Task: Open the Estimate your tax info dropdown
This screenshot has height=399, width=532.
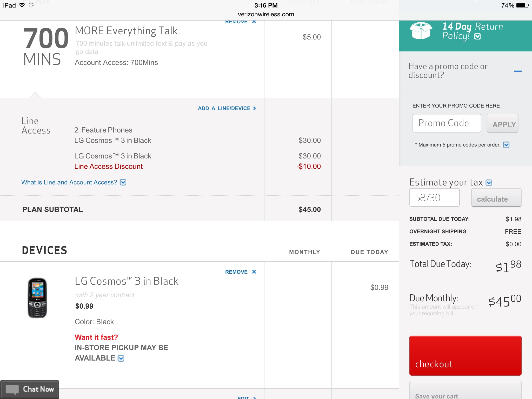Action: [489, 183]
